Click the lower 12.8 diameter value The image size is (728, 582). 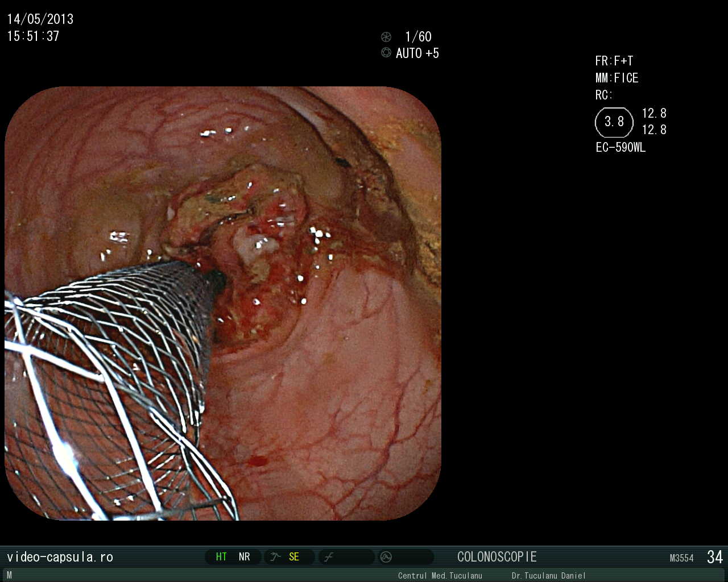[x=654, y=130]
